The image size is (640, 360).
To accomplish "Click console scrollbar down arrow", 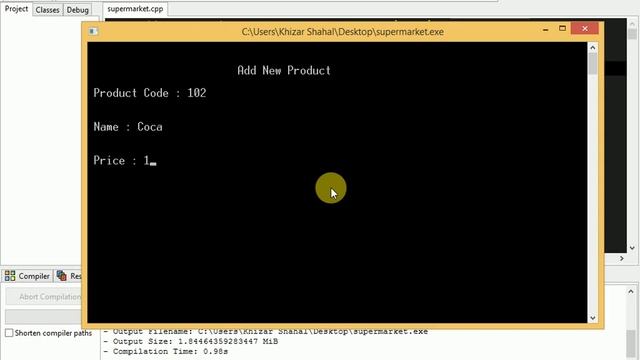I will 593,318.
